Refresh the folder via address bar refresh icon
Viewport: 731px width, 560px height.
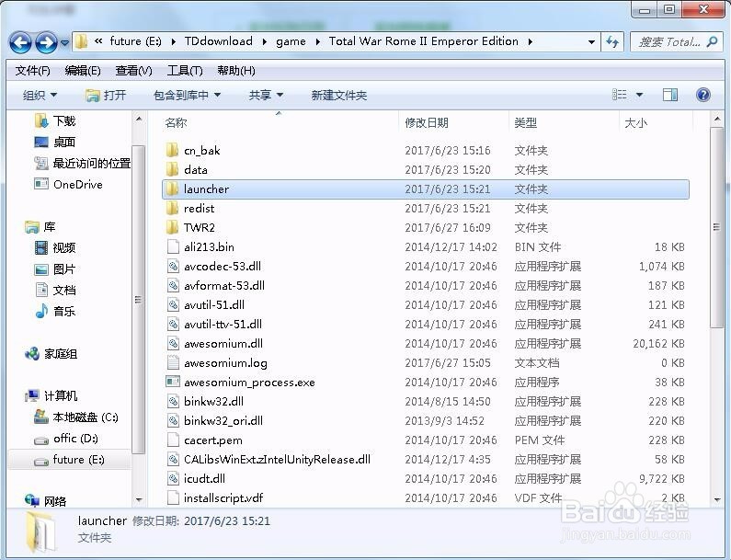pyautogui.click(x=612, y=42)
